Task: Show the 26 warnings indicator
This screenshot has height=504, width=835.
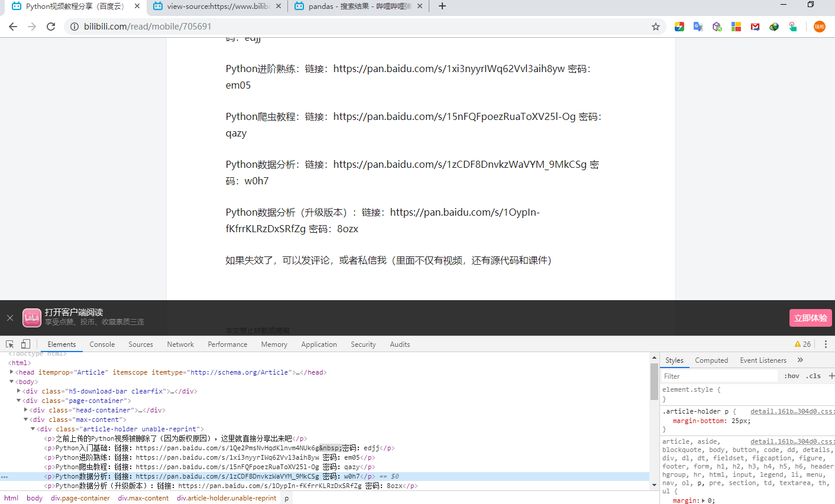Action: [802, 344]
